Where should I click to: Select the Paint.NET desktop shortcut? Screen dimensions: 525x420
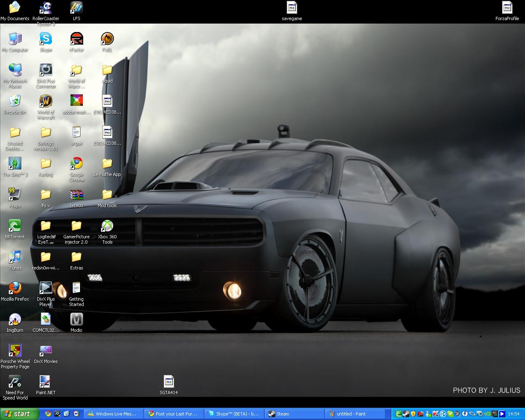[46, 385]
